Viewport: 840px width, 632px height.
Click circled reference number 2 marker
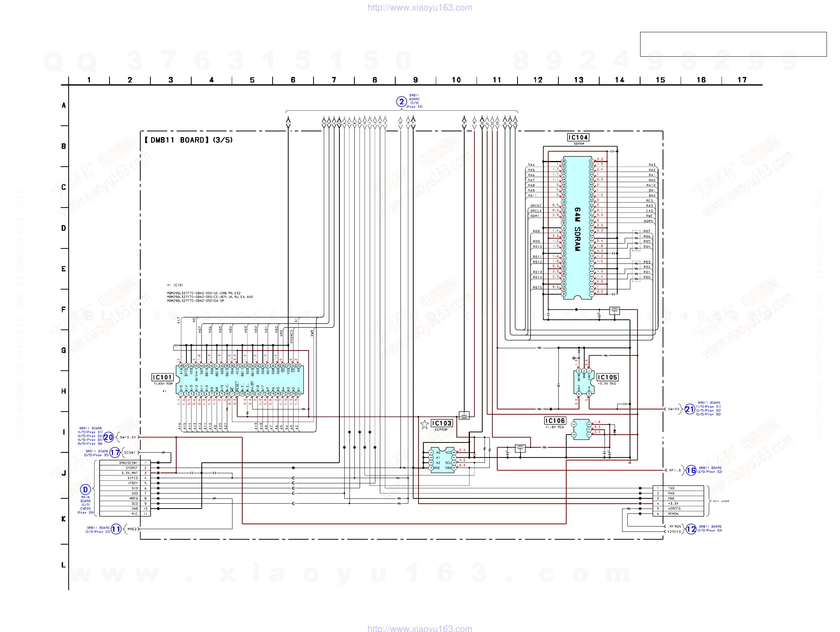pos(401,101)
